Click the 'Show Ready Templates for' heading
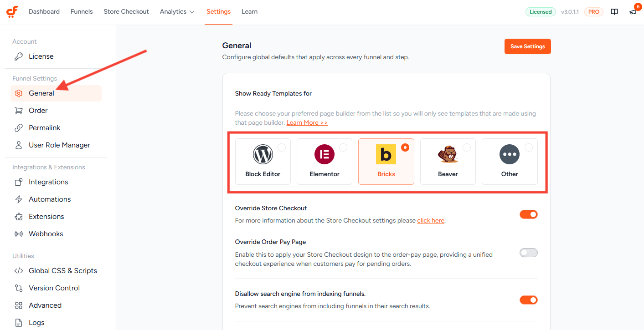This screenshot has width=644, height=330. point(273,93)
